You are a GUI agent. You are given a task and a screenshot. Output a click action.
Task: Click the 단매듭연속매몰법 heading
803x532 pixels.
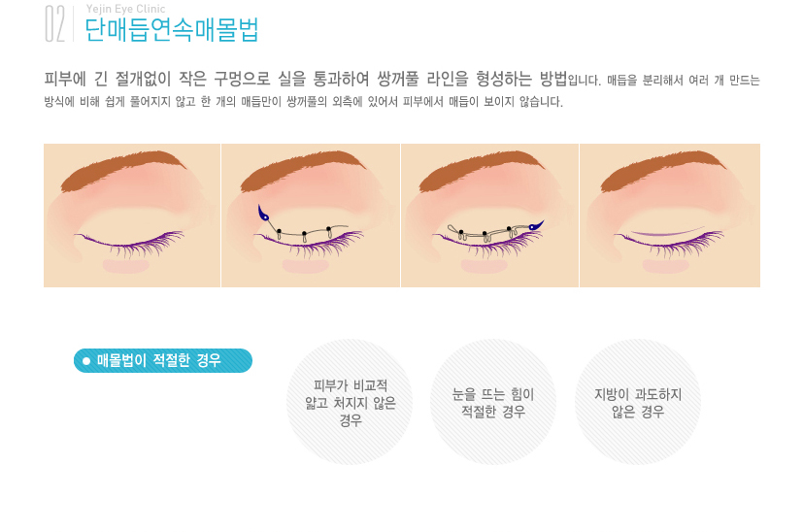pos(172,30)
